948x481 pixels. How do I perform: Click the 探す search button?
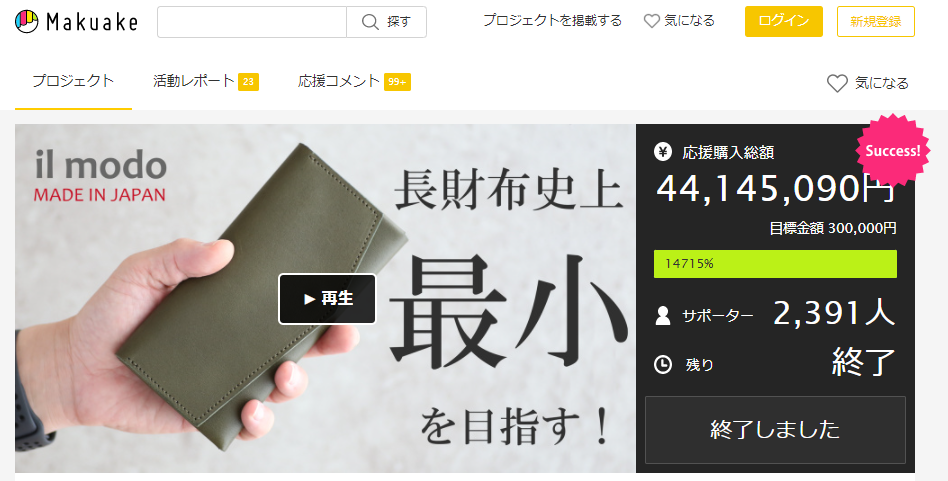point(386,22)
